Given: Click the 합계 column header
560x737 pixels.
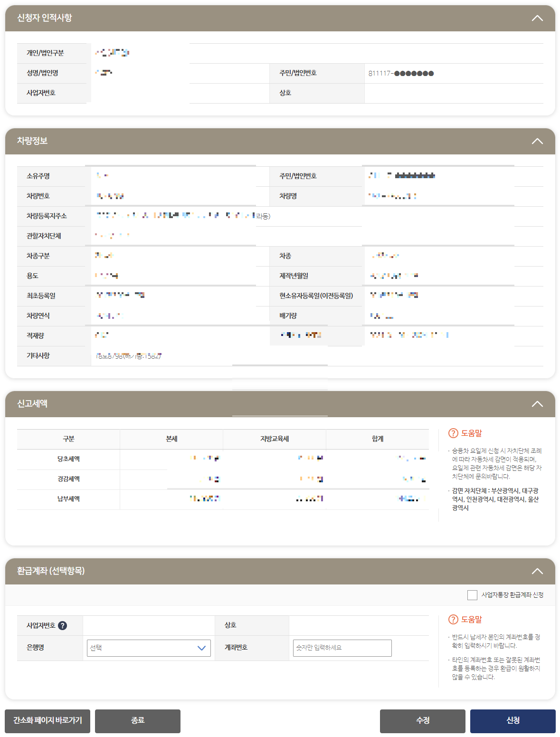Looking at the screenshot, I should 378,439.
